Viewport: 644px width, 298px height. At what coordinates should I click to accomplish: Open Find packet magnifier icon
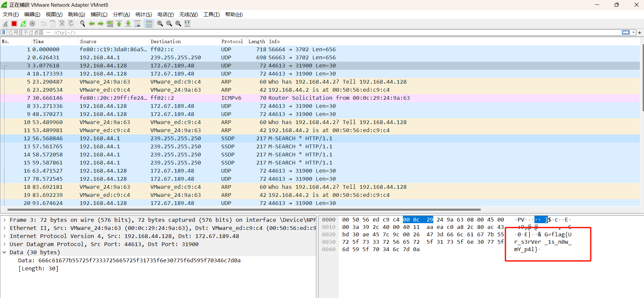pyautogui.click(x=82, y=24)
